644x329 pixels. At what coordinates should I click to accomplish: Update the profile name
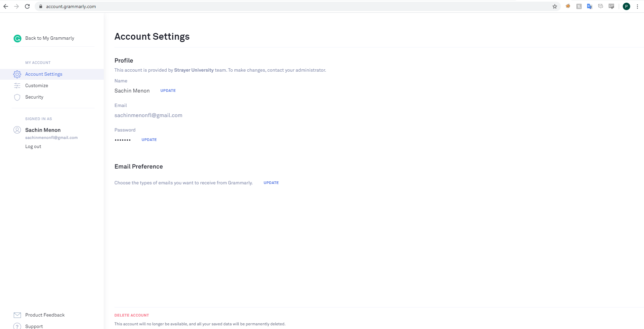coord(168,90)
